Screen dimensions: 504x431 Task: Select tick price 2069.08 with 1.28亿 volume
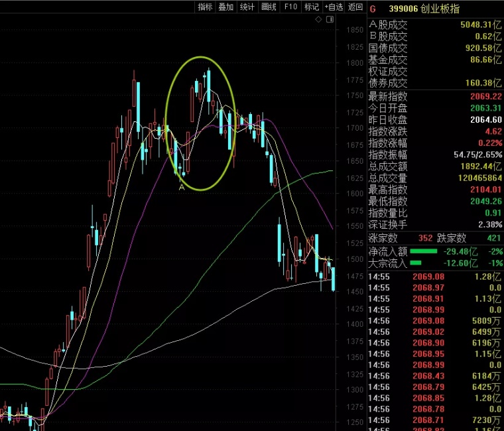click(428, 277)
